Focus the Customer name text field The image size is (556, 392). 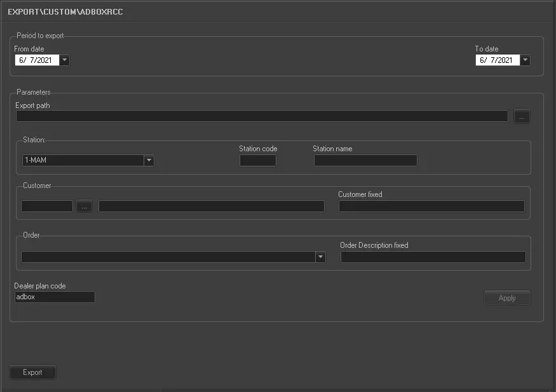tap(211, 206)
